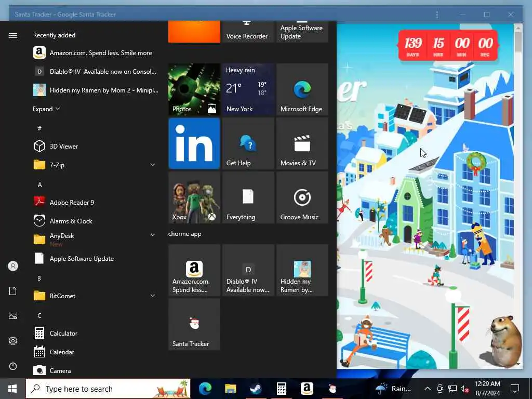
Task: Open Apple Software Update tile
Action: click(x=302, y=32)
